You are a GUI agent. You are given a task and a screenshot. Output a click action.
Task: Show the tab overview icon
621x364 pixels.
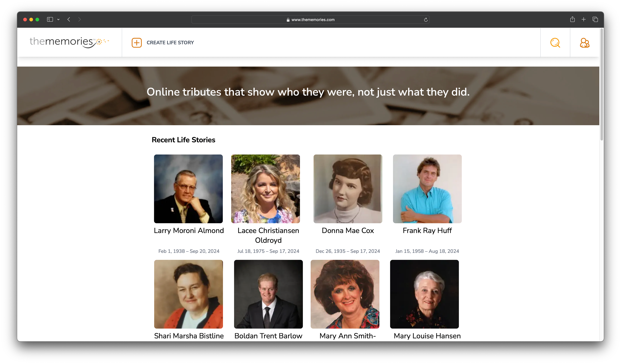595,19
